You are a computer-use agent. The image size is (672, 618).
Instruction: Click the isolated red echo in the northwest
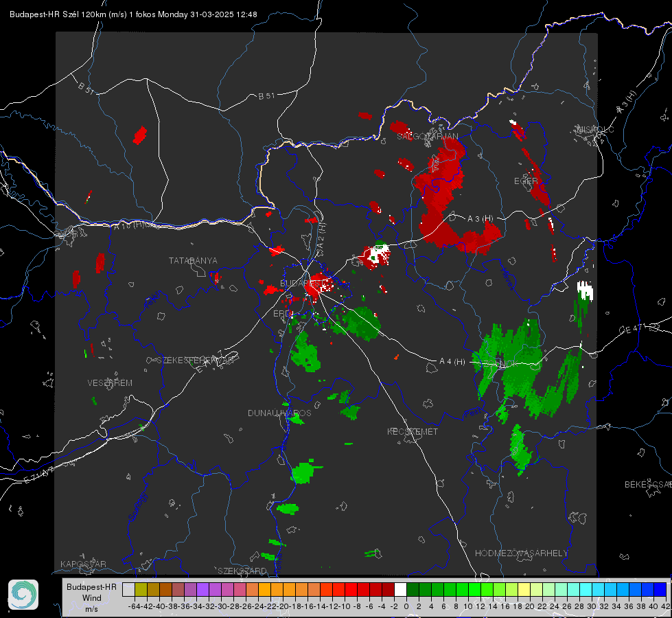[140, 135]
